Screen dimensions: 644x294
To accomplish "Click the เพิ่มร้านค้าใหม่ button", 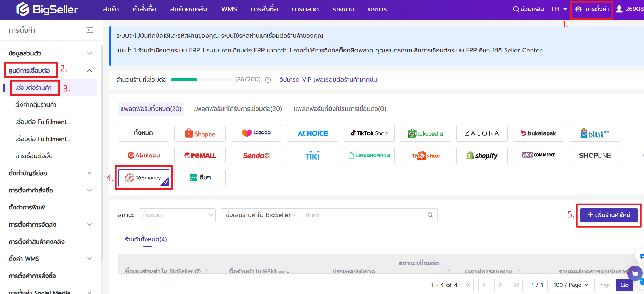I will pyautogui.click(x=609, y=215).
